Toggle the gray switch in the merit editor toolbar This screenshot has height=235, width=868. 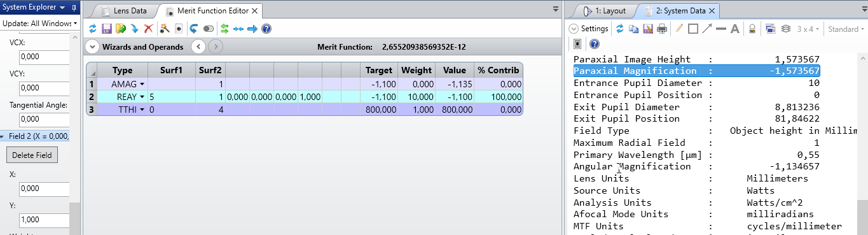pyautogui.click(x=209, y=29)
